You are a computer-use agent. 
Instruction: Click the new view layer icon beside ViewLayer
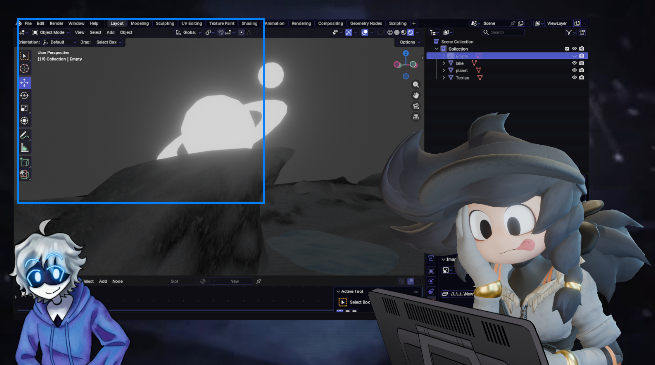[577, 23]
